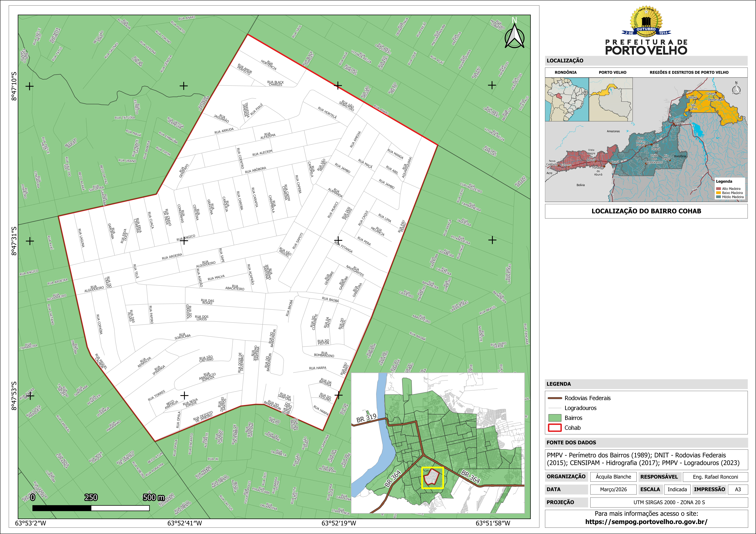
Task: Click the Eng. Rafael Ronconi field
Action: 715,477
